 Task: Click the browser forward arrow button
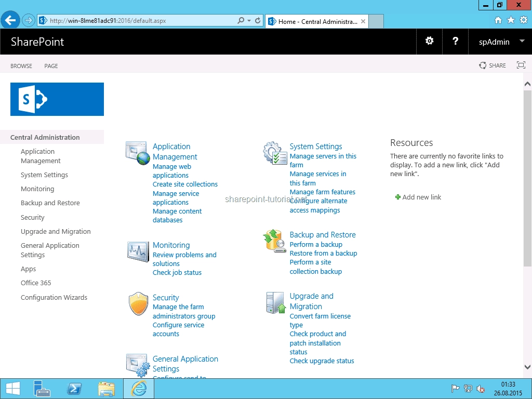(28, 21)
